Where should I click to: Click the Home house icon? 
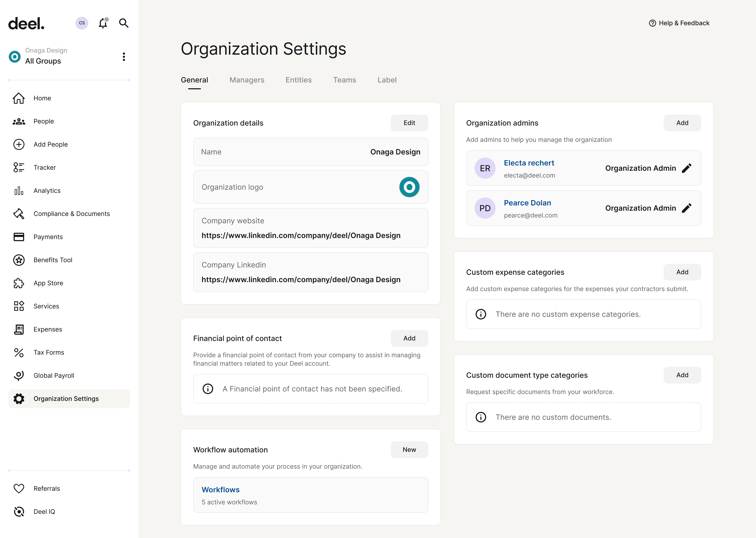point(19,98)
